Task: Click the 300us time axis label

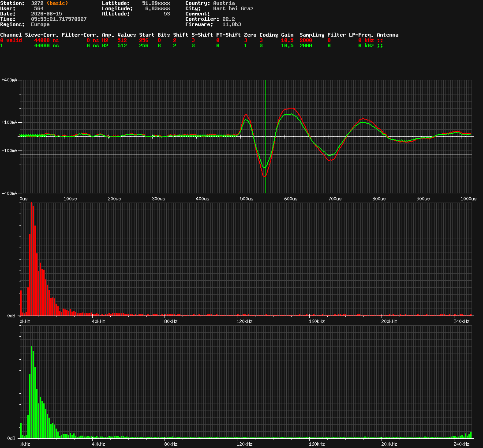Action: pyautogui.click(x=158, y=199)
